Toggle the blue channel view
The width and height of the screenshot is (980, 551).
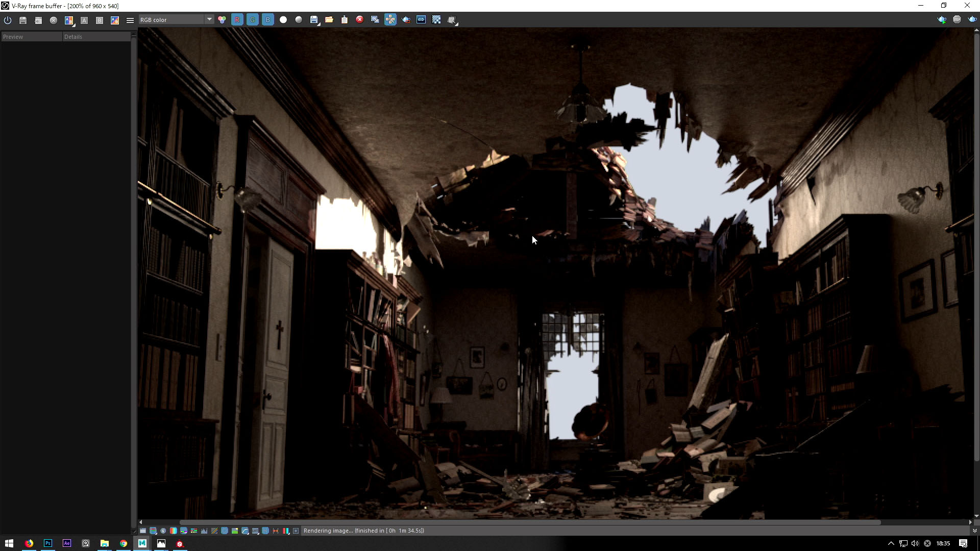click(268, 20)
